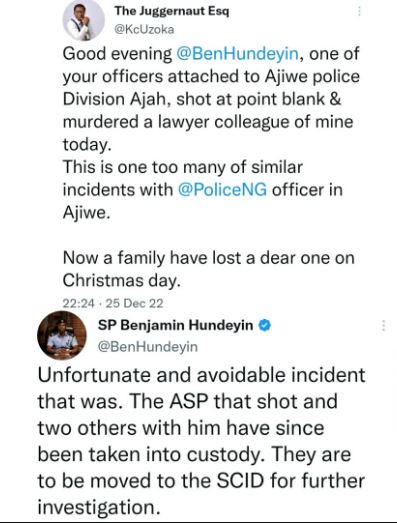This screenshot has height=523, width=397.
Task: Click 'This is one too many' sentence
Action: click(183, 167)
